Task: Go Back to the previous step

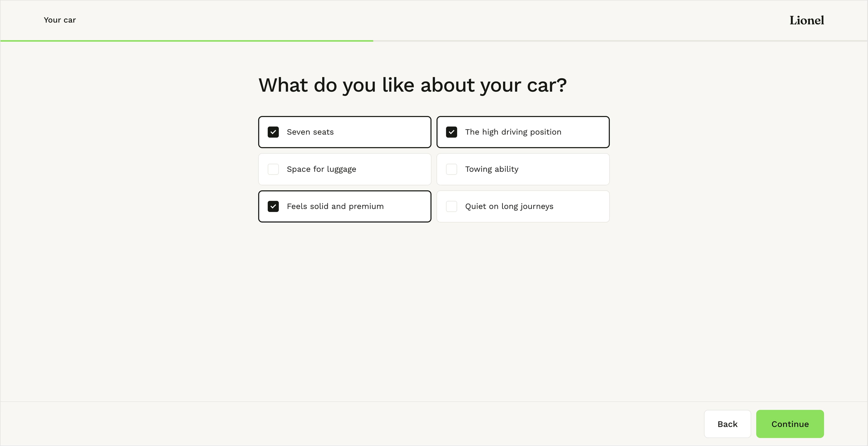Action: point(727,424)
